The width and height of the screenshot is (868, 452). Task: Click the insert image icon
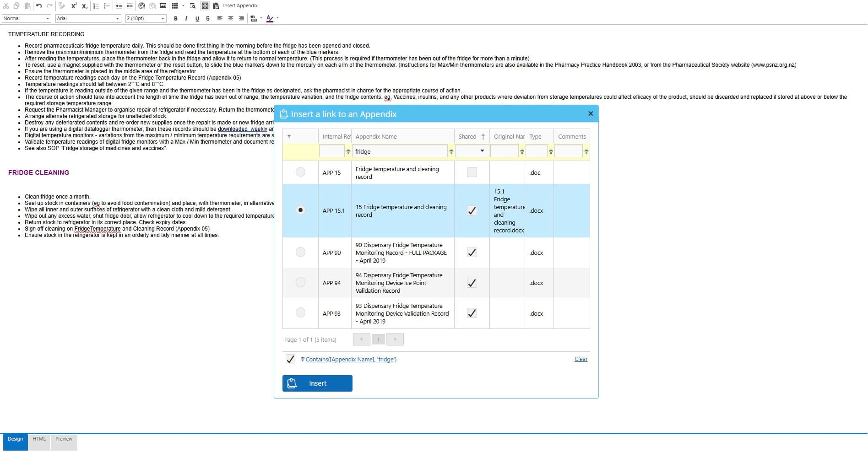click(163, 6)
